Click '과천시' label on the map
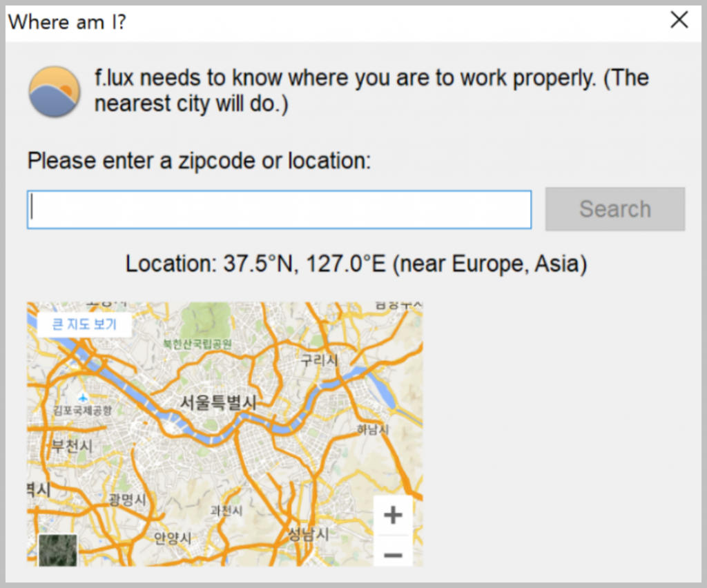Screen dimensions: 707x588 (226, 511)
